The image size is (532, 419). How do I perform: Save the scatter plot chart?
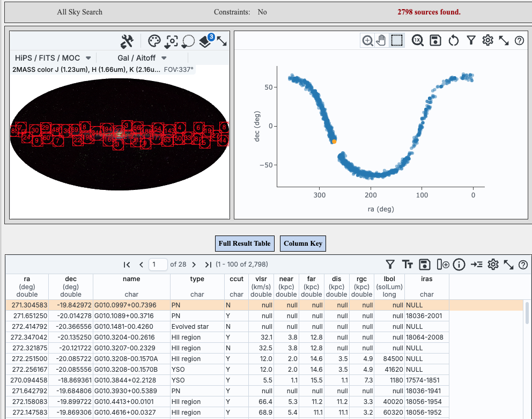pyautogui.click(x=435, y=40)
